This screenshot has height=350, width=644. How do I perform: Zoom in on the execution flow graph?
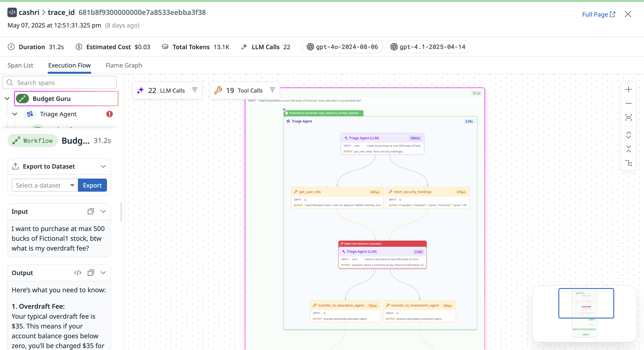click(628, 89)
